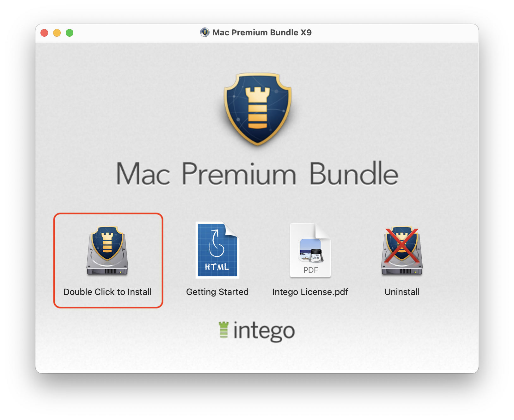Viewport: 514px width, 420px height.
Task: Click the "Getting Started" file label
Action: pyautogui.click(x=217, y=292)
